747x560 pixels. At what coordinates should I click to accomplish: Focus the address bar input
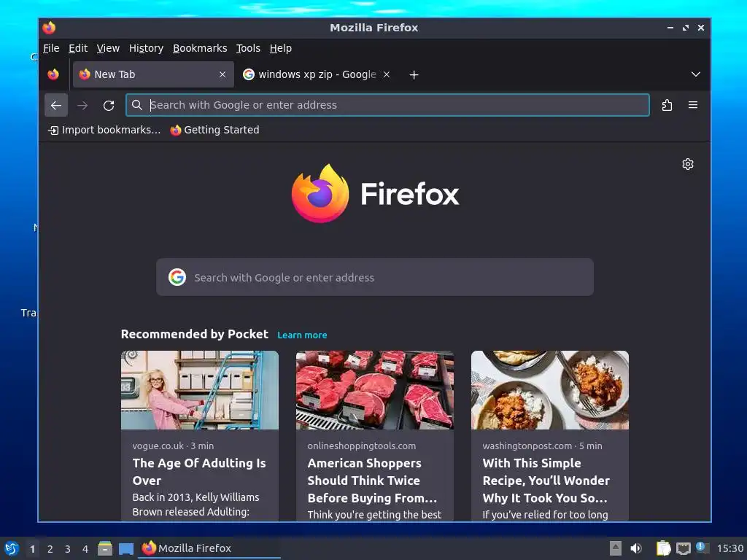point(387,105)
